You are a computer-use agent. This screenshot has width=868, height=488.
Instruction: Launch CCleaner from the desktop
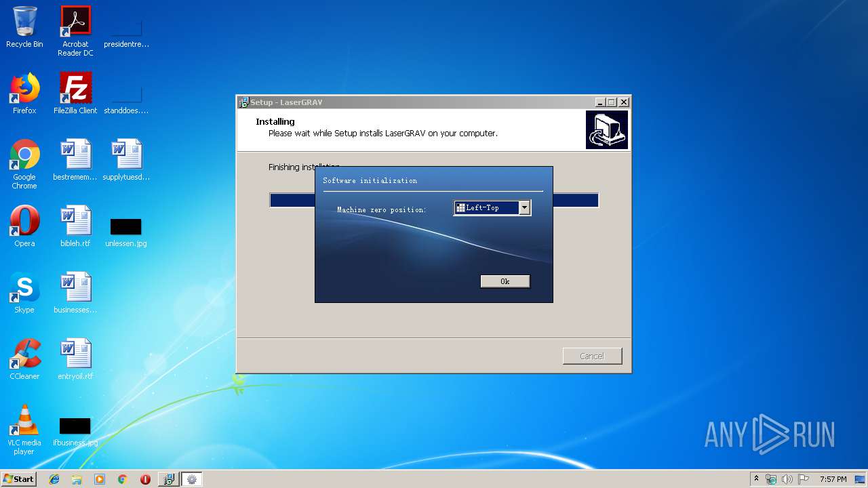(x=24, y=359)
